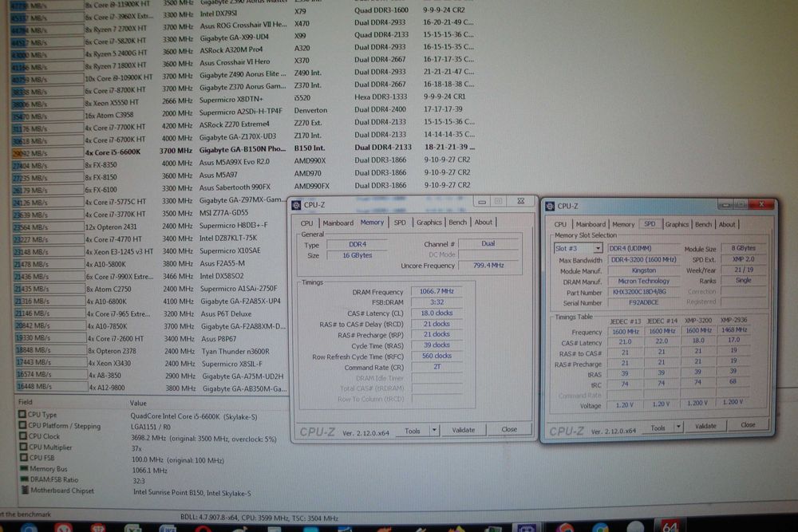Click Asus Sabertooth 990FX motherboard entry
The height and width of the screenshot is (532, 798).
tap(235, 187)
